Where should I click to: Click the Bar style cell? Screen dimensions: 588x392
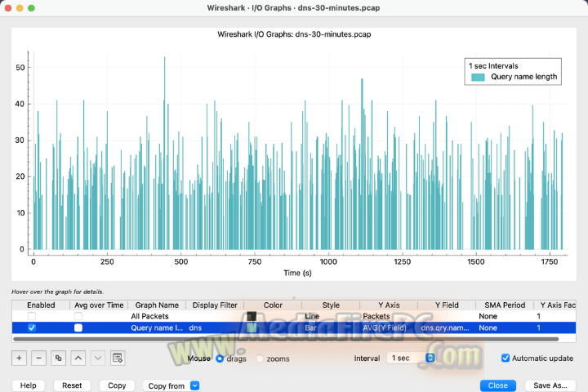pyautogui.click(x=311, y=327)
